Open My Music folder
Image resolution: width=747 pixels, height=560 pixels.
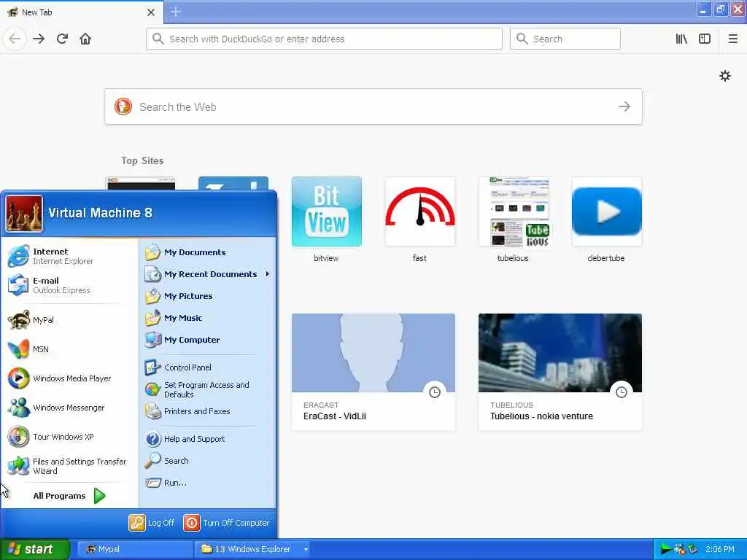pyautogui.click(x=208, y=318)
